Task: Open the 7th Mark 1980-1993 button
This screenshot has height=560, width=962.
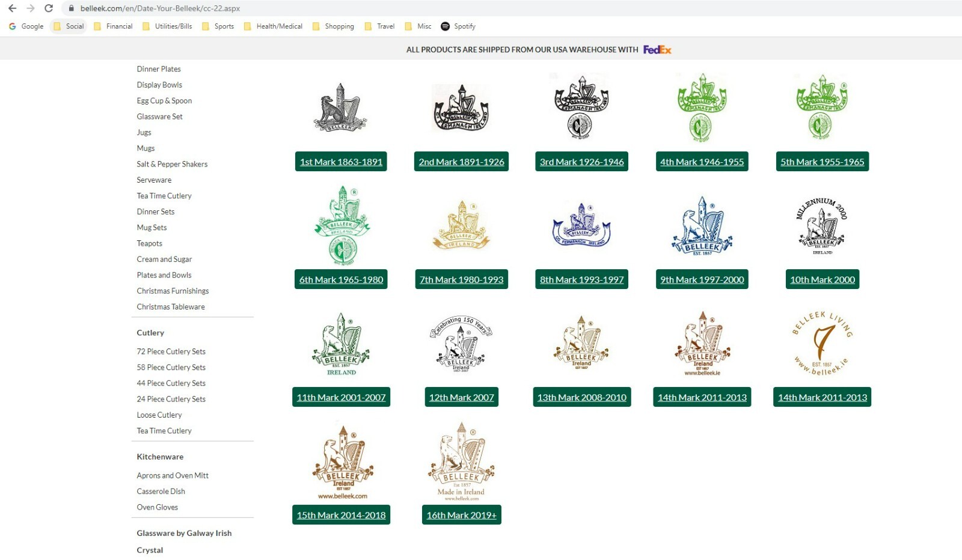Action: [x=461, y=279]
